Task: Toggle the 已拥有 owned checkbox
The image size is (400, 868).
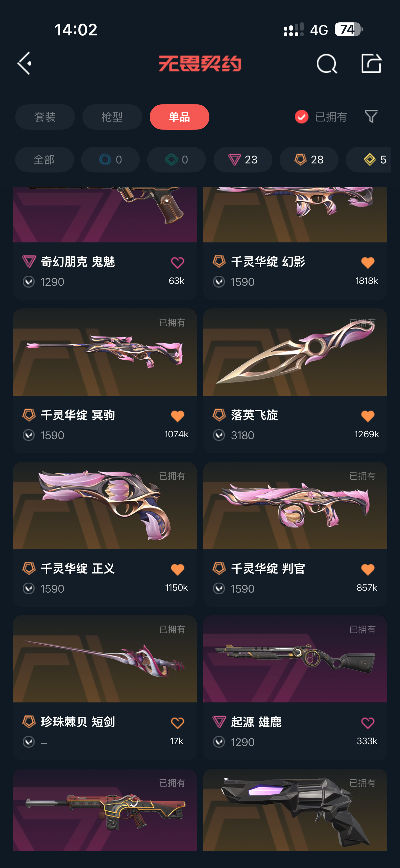Action: pos(302,117)
